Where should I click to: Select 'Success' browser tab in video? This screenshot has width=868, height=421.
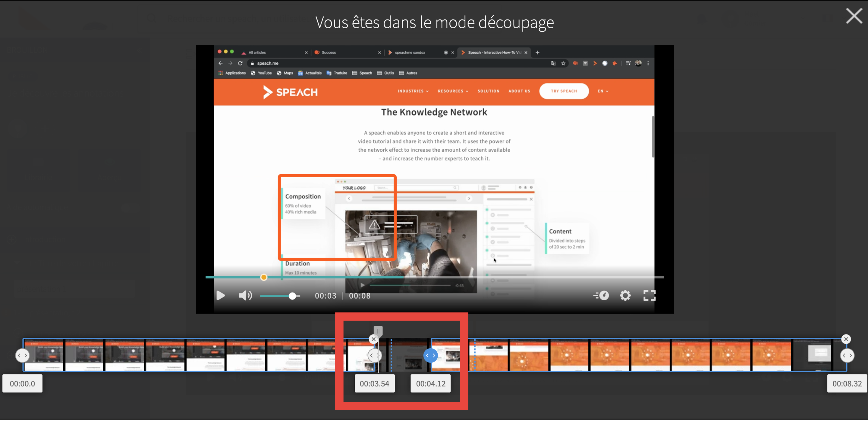(x=347, y=52)
